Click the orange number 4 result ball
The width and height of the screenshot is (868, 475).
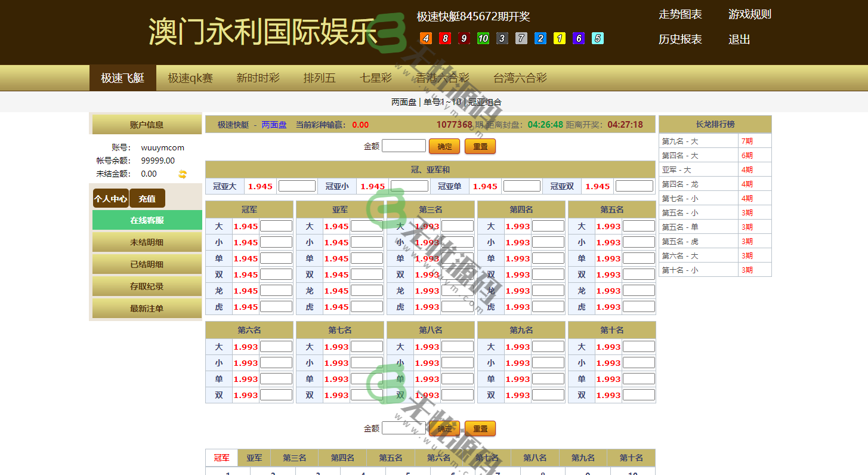point(426,38)
